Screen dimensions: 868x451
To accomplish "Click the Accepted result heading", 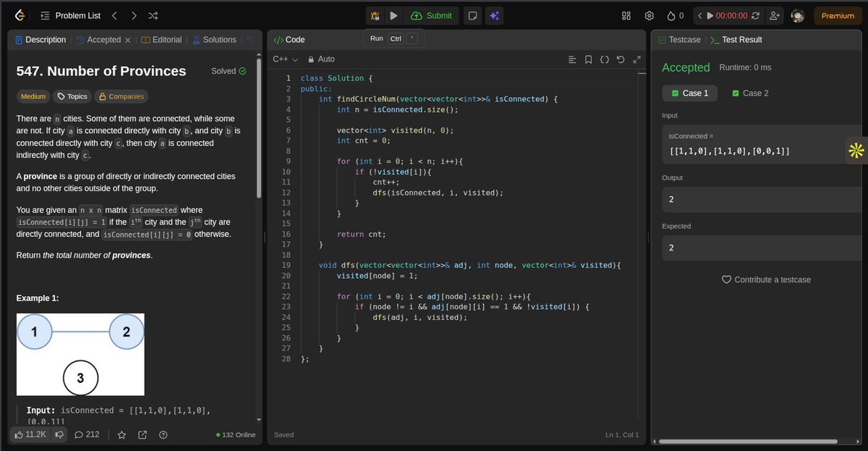I will point(686,67).
